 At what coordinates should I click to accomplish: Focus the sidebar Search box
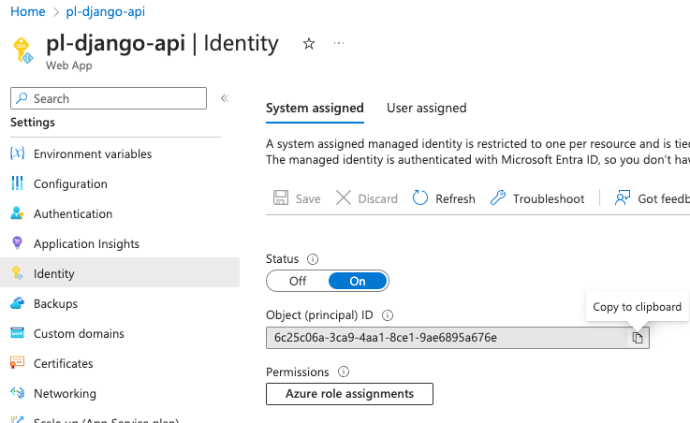click(108, 98)
